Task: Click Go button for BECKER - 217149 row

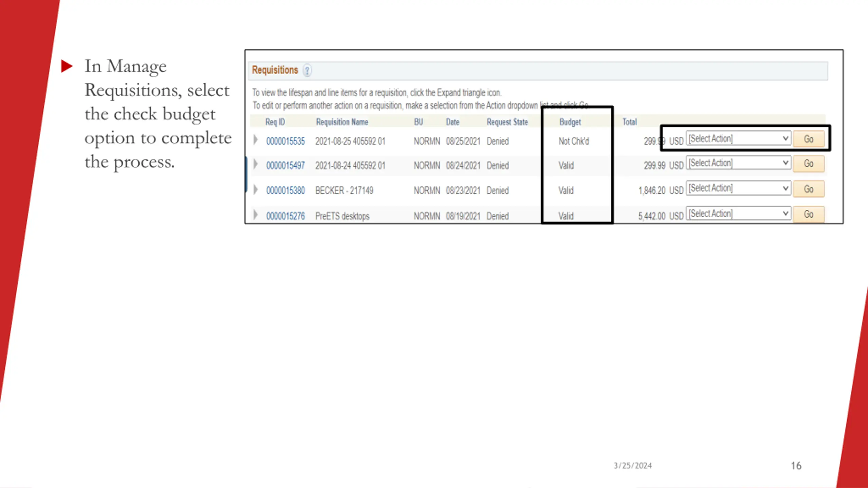Action: (x=809, y=189)
